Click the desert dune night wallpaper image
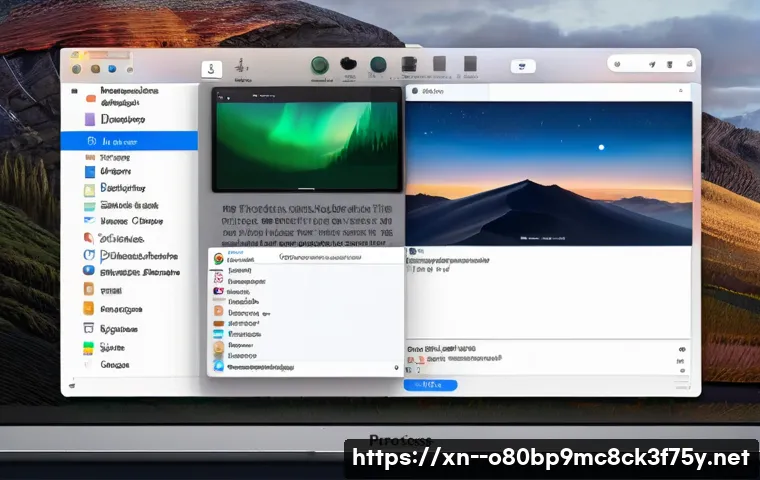The height and width of the screenshot is (480, 760). [x=548, y=172]
